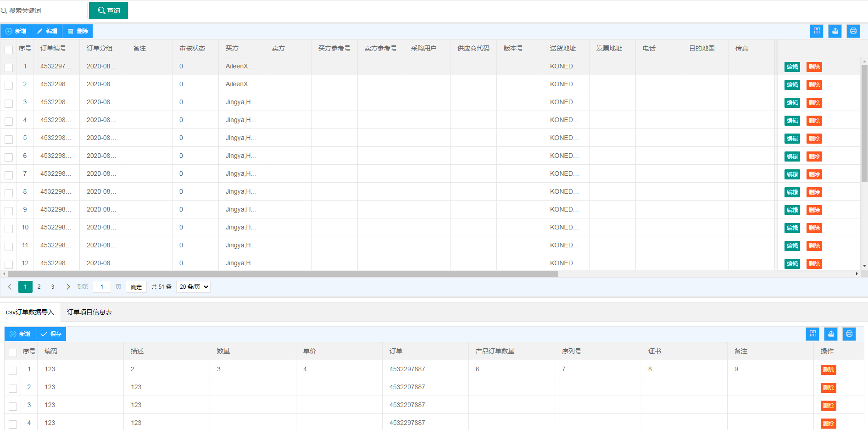868x430 pixels.
Task: Check the checkbox for order row 5
Action: [9, 139]
